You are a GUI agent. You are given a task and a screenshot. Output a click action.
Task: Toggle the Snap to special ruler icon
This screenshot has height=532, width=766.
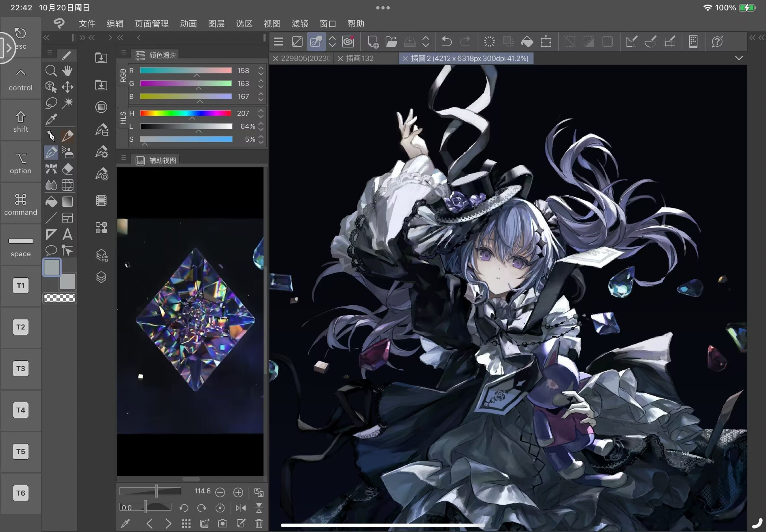(x=650, y=41)
